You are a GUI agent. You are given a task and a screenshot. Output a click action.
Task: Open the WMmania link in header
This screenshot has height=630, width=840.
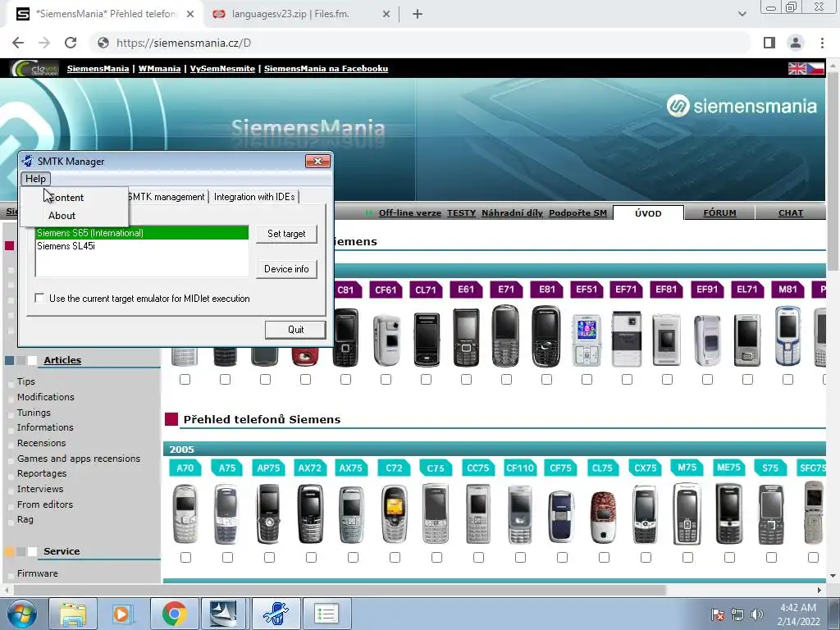pos(159,69)
